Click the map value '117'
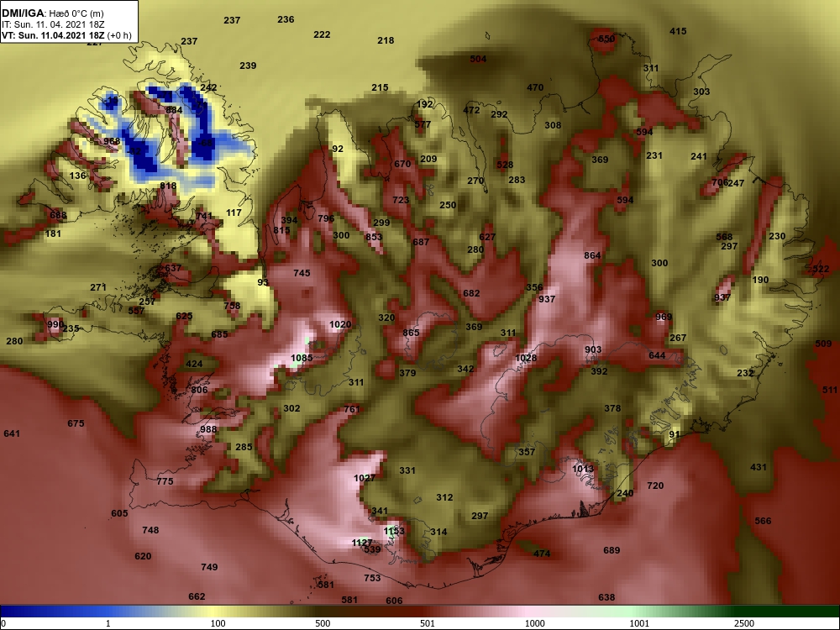This screenshot has height=630, width=840. pyautogui.click(x=234, y=213)
